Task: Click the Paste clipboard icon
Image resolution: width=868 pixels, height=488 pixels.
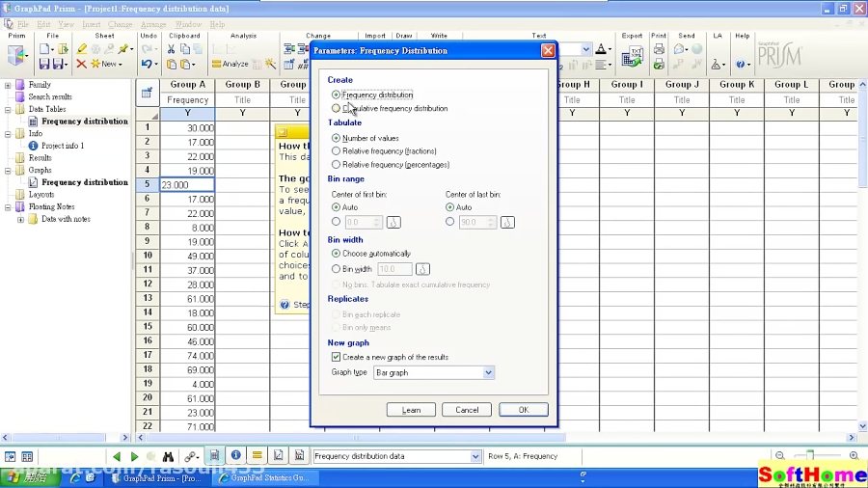Action: (x=172, y=65)
